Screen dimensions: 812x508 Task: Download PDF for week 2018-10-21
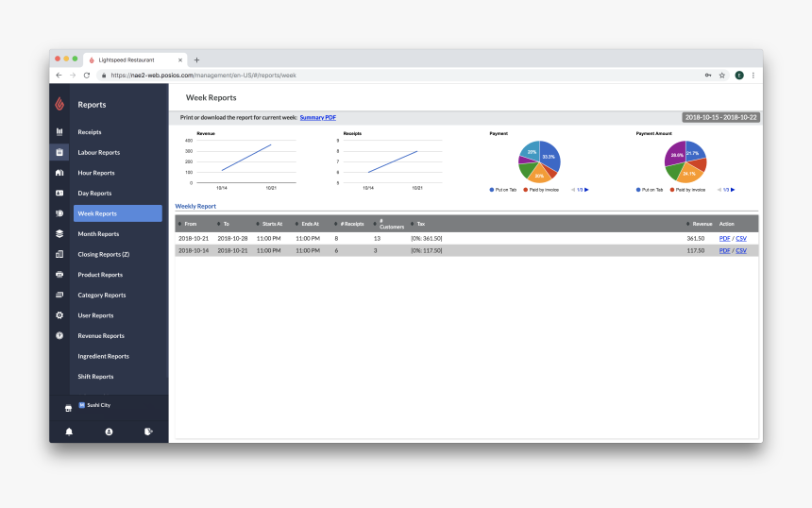click(724, 239)
